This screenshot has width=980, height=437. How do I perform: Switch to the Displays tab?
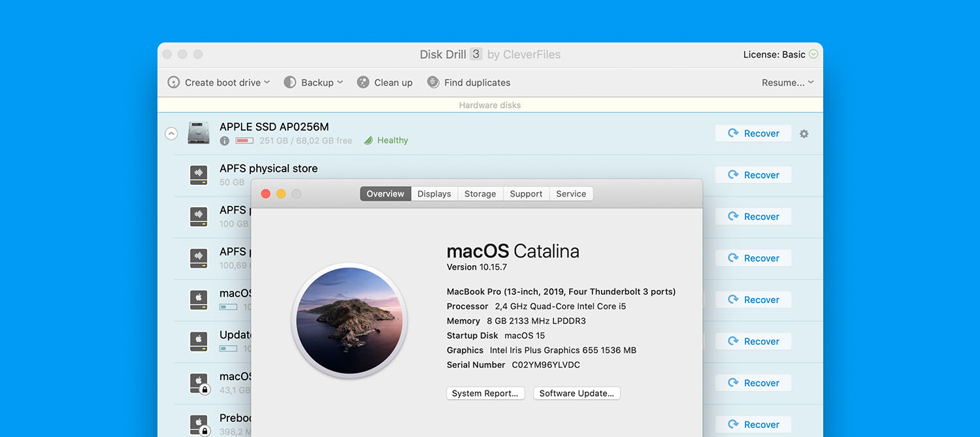point(434,194)
